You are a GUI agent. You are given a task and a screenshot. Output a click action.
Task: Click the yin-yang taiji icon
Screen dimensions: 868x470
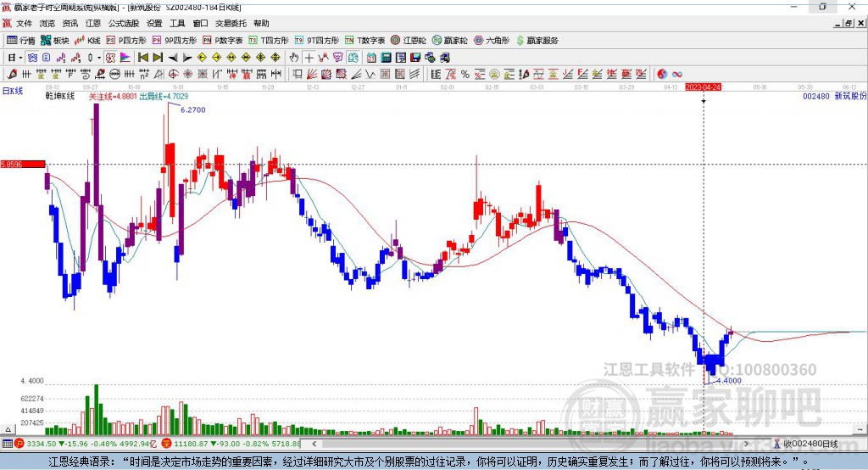[662, 75]
